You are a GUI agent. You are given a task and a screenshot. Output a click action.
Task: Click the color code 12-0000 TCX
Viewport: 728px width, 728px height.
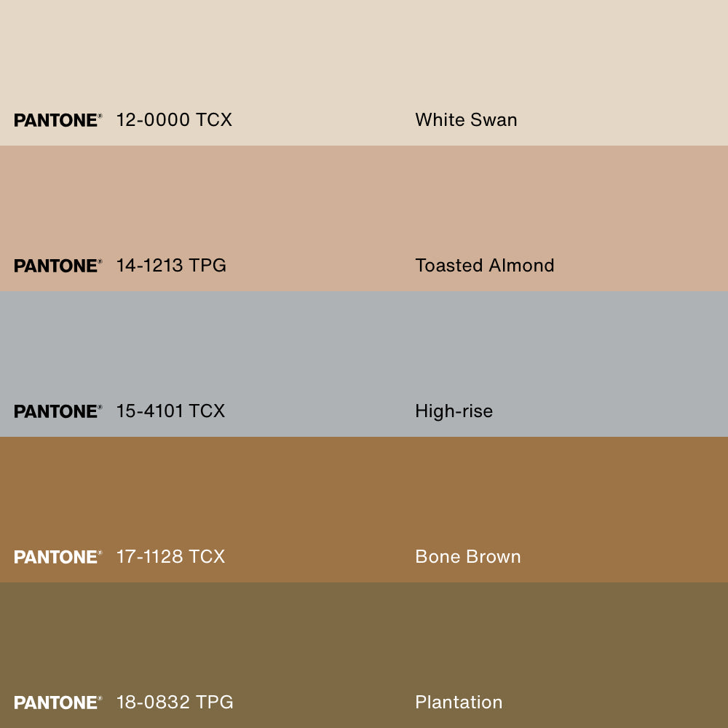coord(174,120)
